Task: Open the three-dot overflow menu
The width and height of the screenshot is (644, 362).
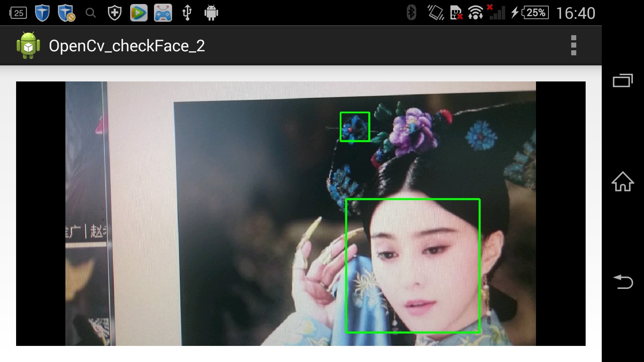Action: point(574,45)
